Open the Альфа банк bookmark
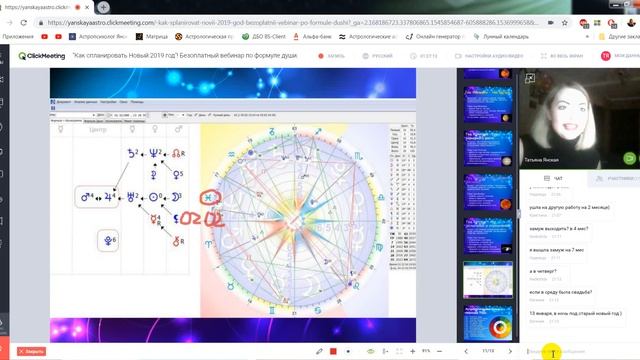 (313, 37)
